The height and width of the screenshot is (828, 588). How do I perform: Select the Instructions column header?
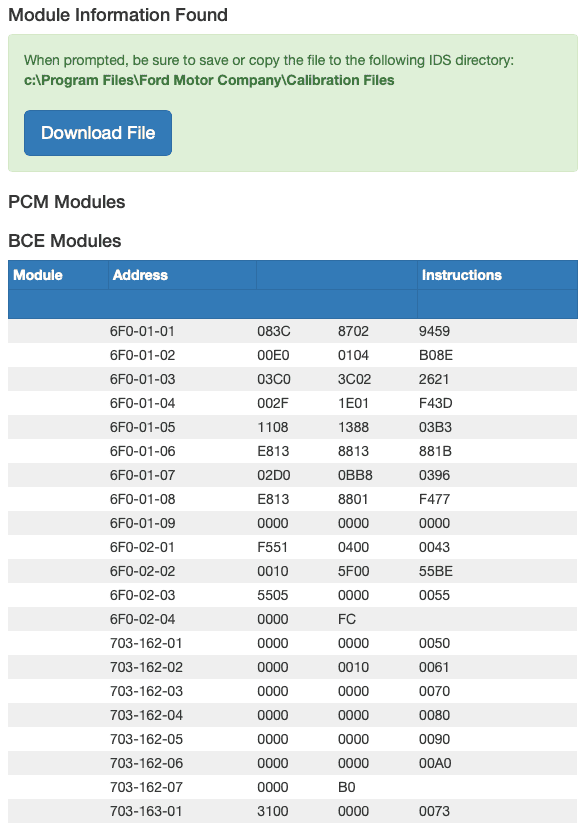pos(461,275)
